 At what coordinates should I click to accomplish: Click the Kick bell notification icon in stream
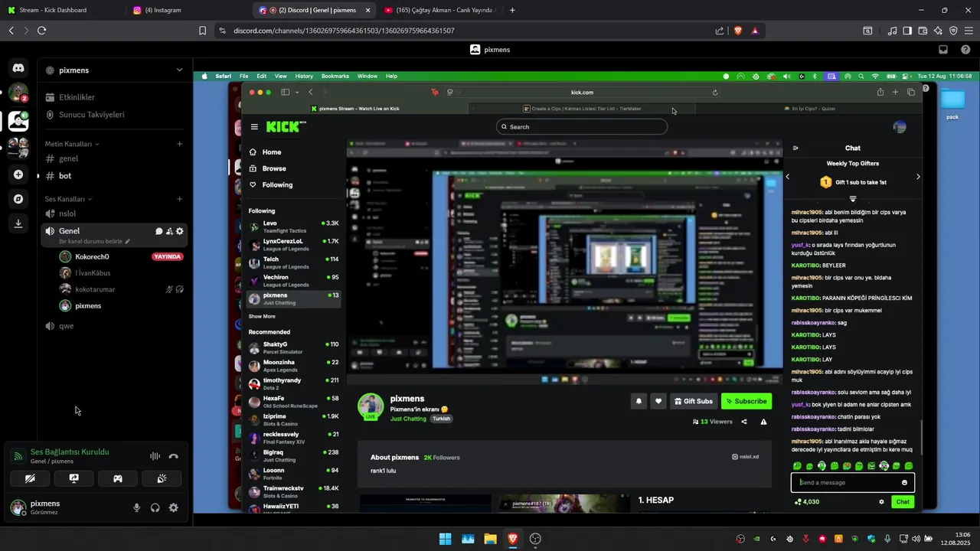pos(639,401)
